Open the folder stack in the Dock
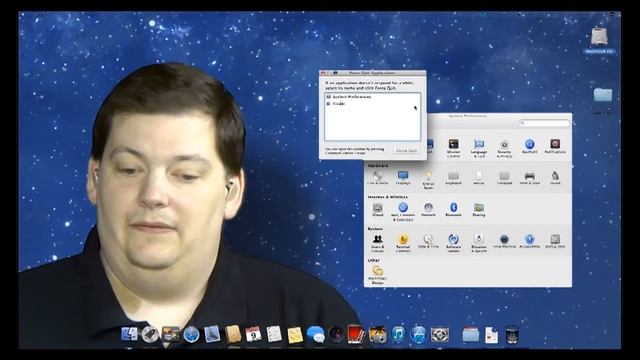Screen dimensions: 640x360 pos(471,334)
